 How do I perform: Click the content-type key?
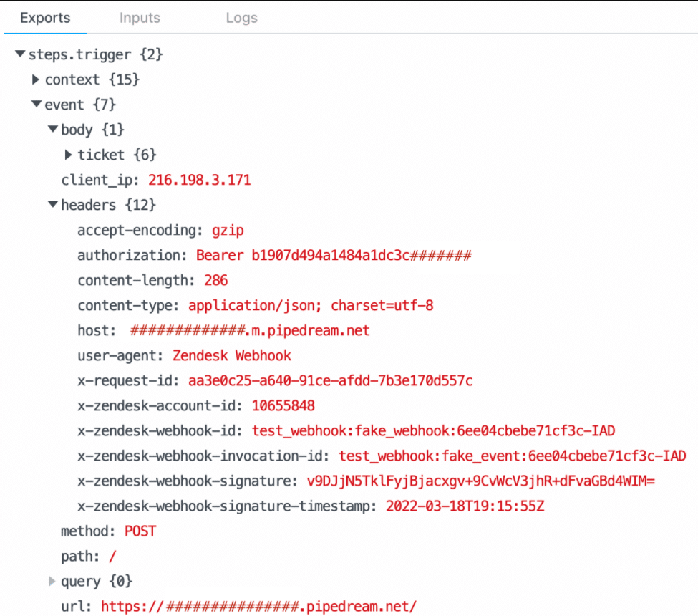[x=128, y=306]
